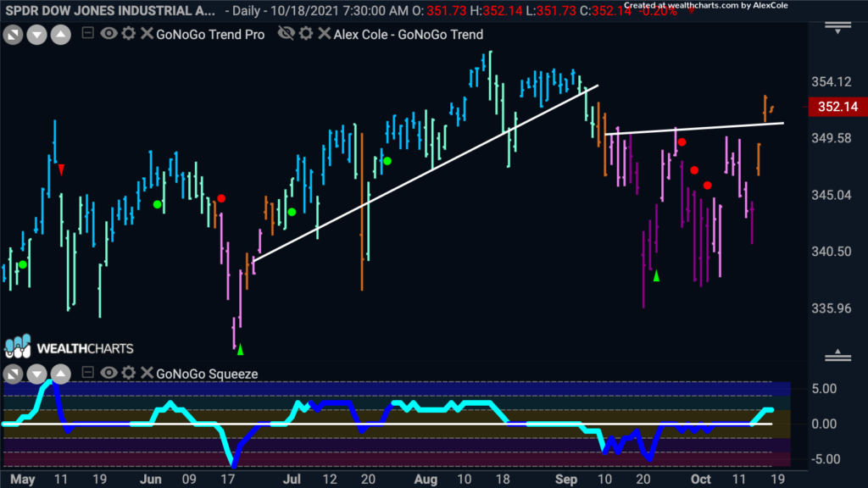Image resolution: width=868 pixels, height=488 pixels.
Task: Click the Jul label on the time axis
Action: 292,480
